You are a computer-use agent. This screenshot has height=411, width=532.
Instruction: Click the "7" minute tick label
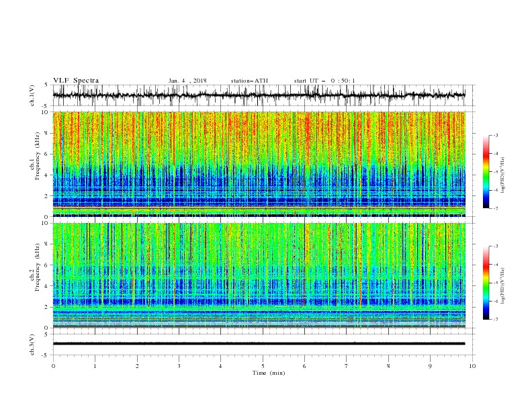point(347,366)
